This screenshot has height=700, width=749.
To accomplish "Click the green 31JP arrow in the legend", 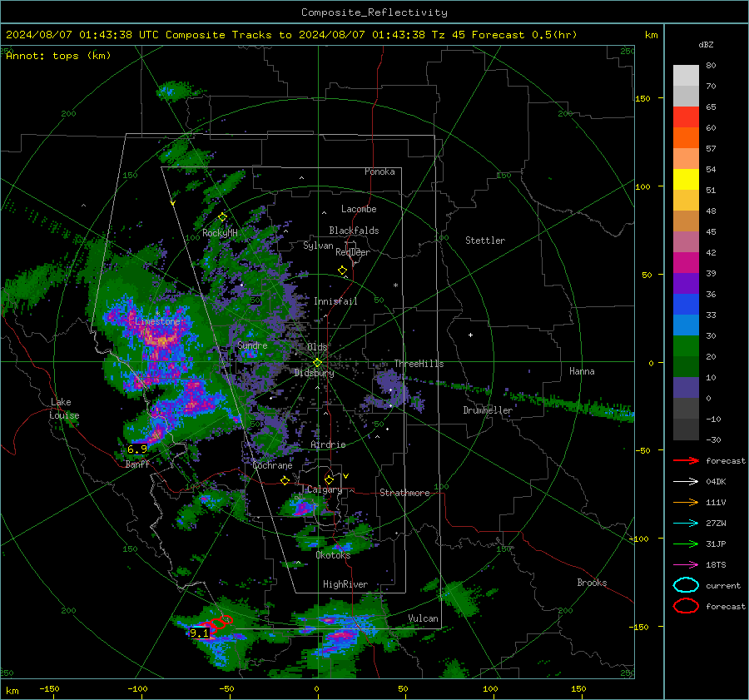I will 686,544.
